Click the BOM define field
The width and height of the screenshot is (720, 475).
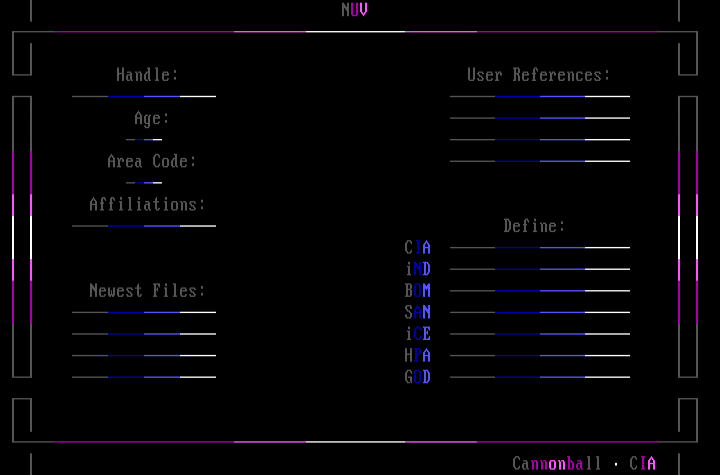pos(540,291)
